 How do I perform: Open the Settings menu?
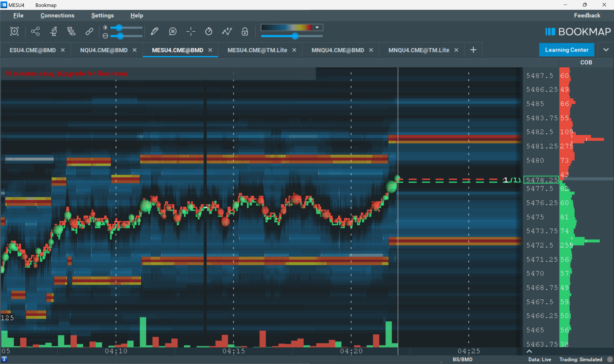tap(102, 15)
